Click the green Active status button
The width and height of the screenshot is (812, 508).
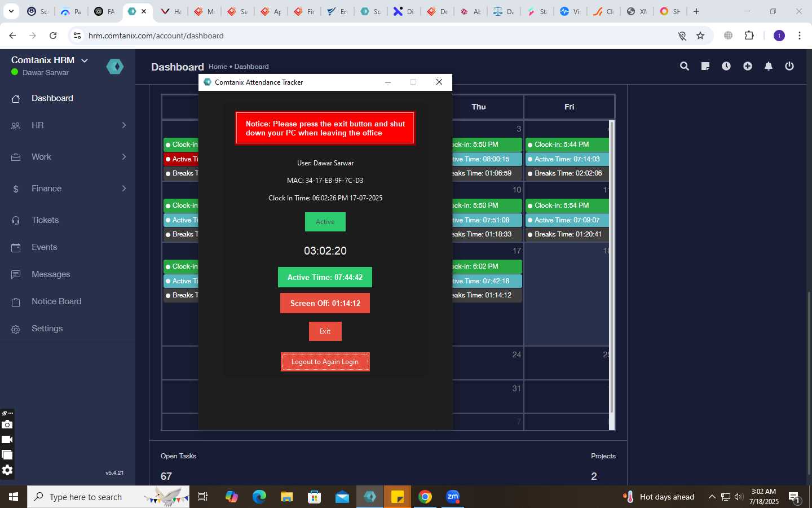[x=325, y=222]
